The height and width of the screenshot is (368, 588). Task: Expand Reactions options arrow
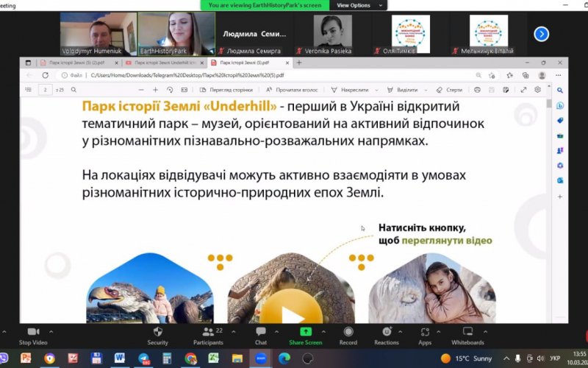click(400, 332)
